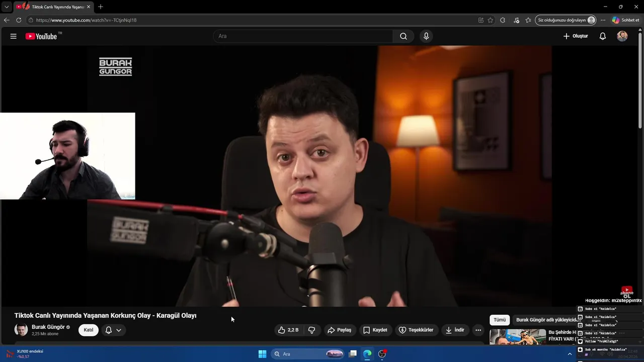This screenshot has width=644, height=362.
Task: Click the search magnifier button
Action: [404, 36]
